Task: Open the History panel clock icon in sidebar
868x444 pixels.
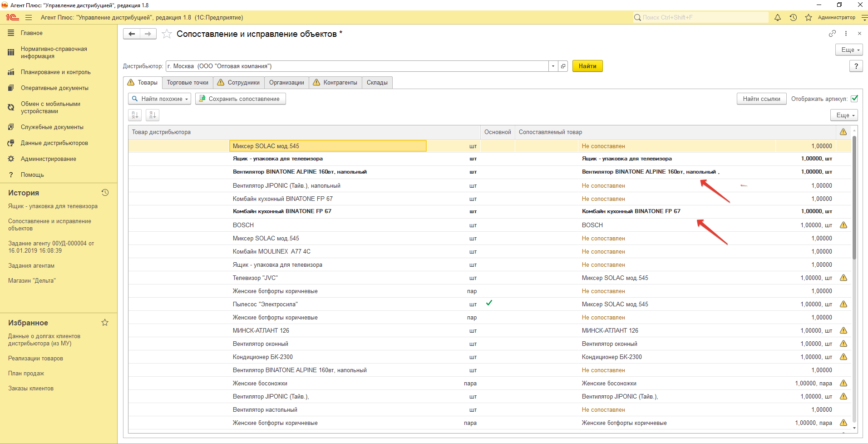Action: click(105, 193)
